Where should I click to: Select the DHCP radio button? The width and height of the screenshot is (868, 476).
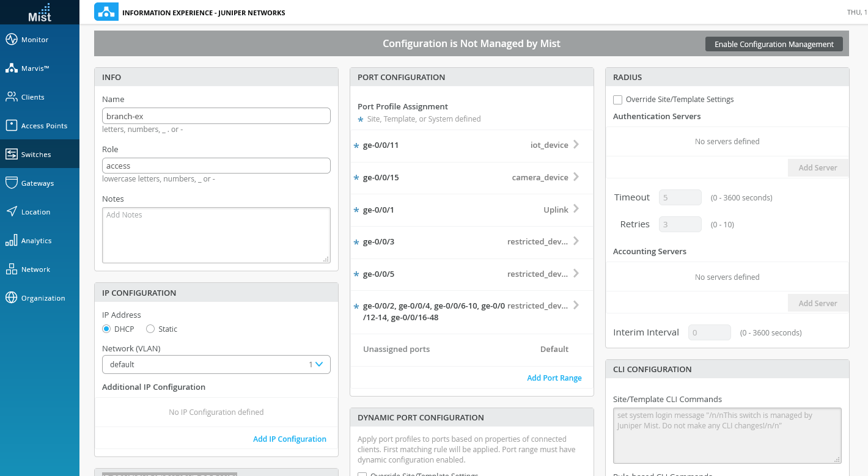coord(106,329)
